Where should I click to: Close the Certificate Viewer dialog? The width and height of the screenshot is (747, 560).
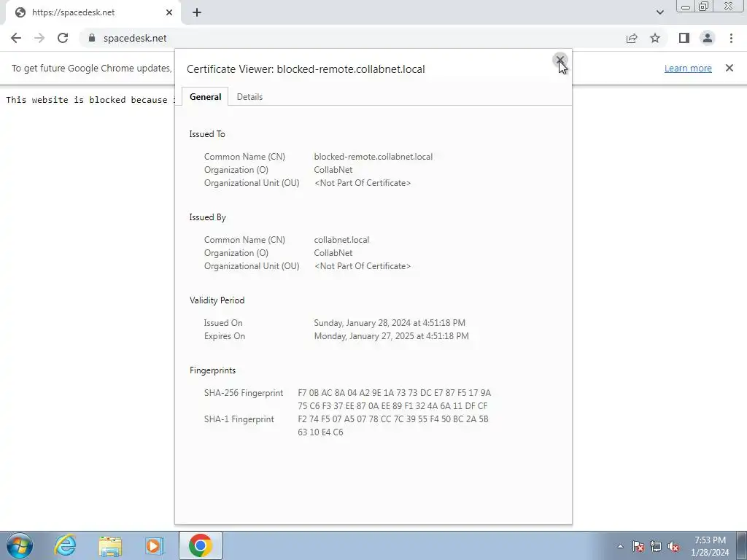560,60
